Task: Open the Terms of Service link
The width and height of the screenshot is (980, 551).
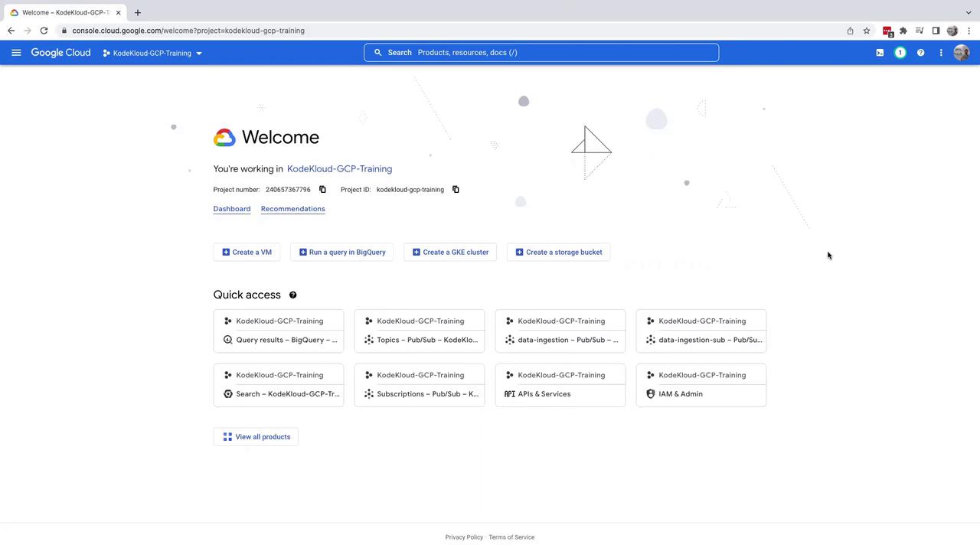Action: tap(511, 537)
